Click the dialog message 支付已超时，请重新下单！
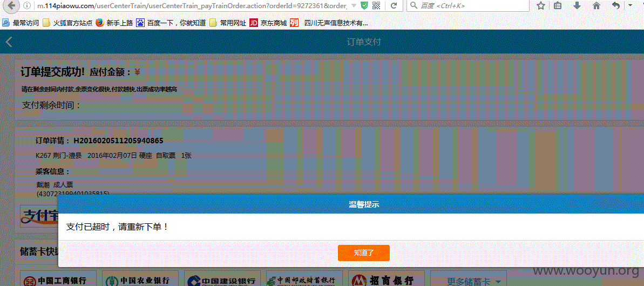This screenshot has width=644, height=286. click(117, 227)
